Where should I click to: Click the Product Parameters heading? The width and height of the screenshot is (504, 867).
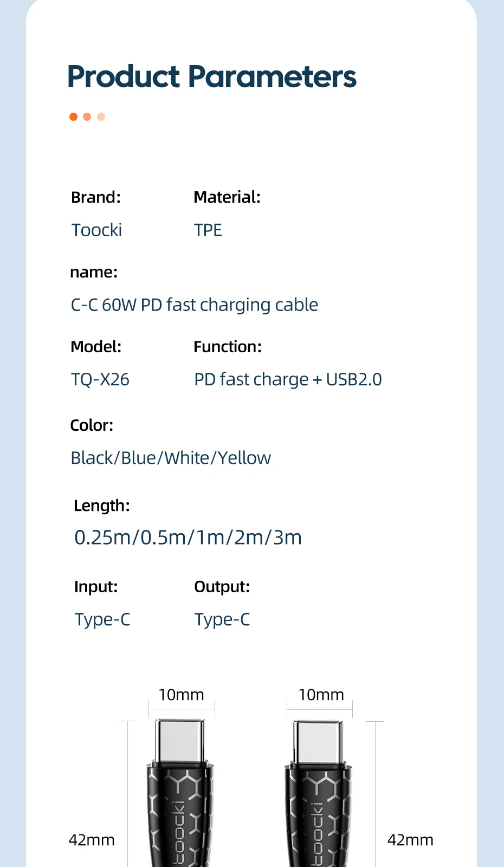pyautogui.click(x=211, y=76)
